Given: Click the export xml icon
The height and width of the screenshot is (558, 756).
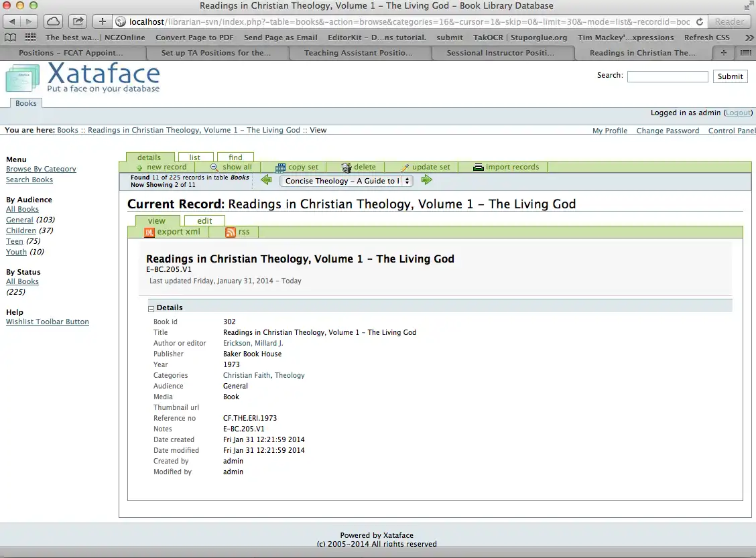Looking at the screenshot, I should [149, 232].
